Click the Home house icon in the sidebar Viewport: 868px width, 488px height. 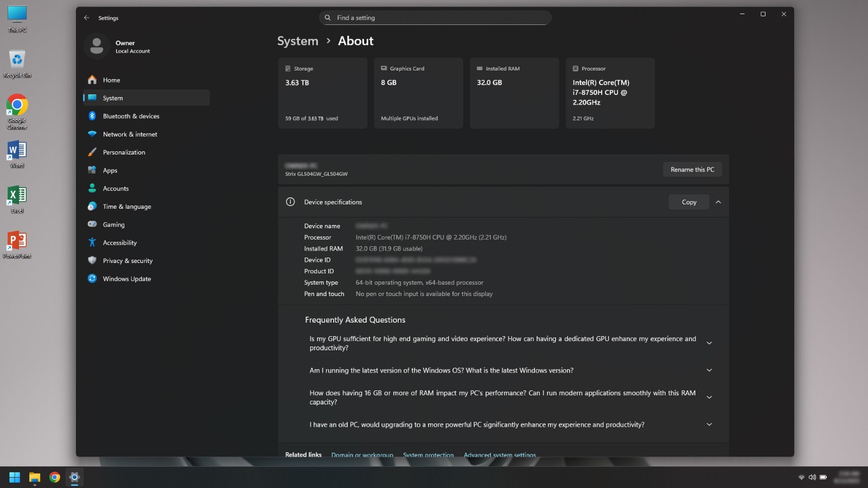click(x=92, y=80)
